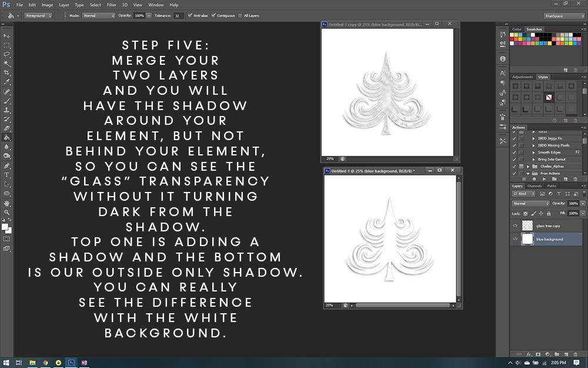Select the Paint Bucket tool

6,138
